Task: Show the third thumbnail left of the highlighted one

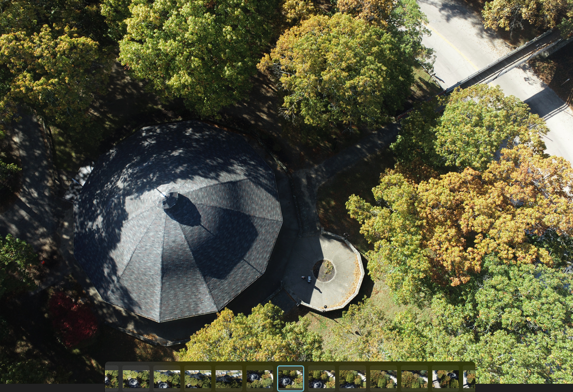Action: click(198, 379)
